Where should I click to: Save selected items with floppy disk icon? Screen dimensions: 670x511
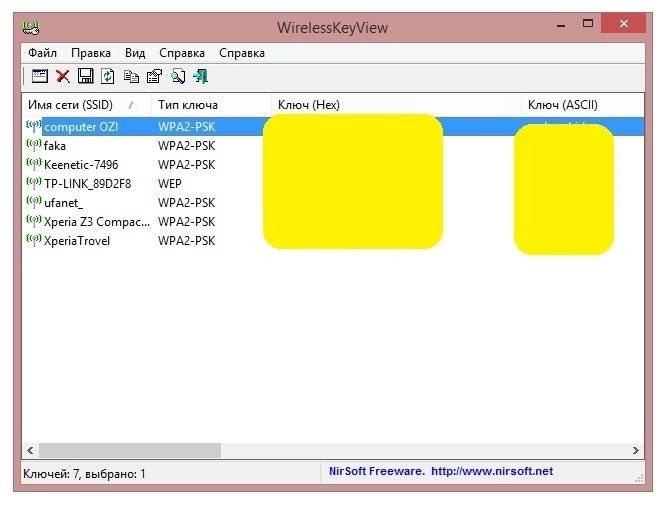pyautogui.click(x=85, y=76)
